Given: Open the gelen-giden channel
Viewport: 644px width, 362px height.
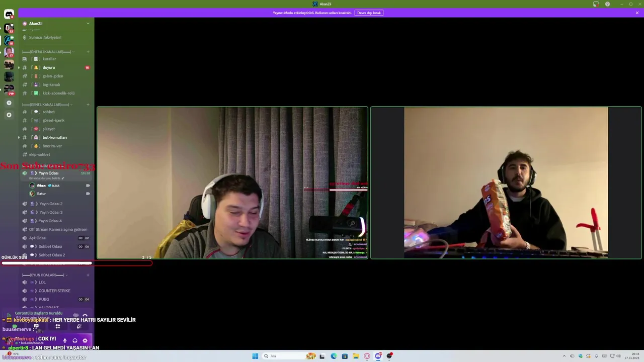Looking at the screenshot, I should (x=56, y=76).
